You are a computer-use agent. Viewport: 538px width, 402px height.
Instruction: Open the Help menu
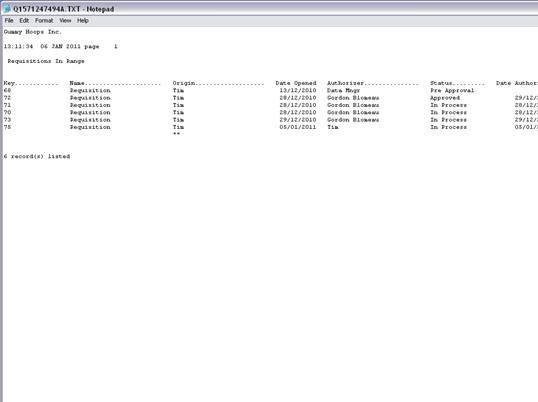[83, 21]
